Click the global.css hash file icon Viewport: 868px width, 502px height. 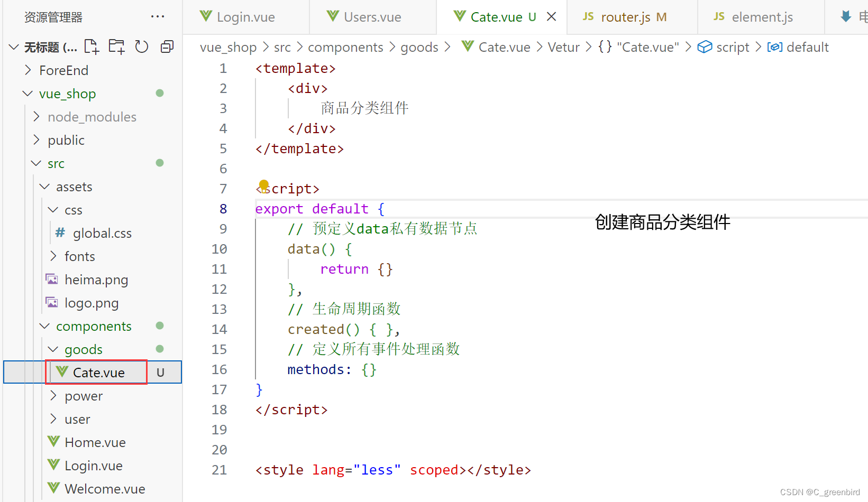click(60, 233)
